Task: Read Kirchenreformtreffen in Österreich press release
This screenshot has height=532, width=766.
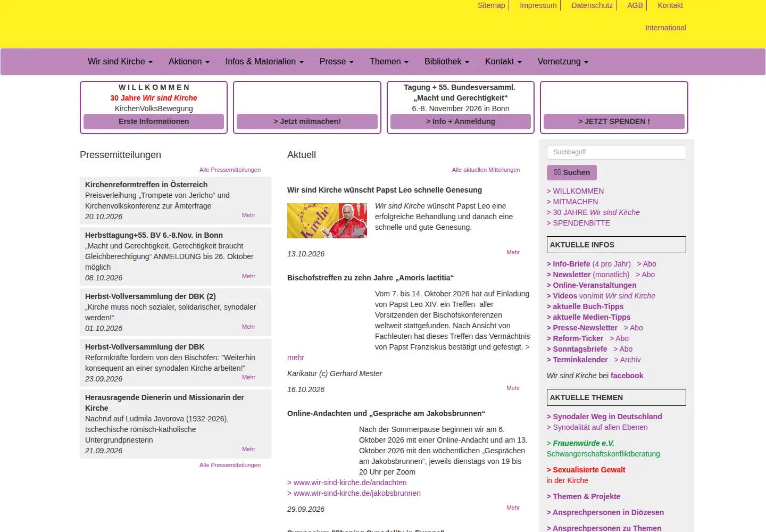Action: click(x=146, y=185)
